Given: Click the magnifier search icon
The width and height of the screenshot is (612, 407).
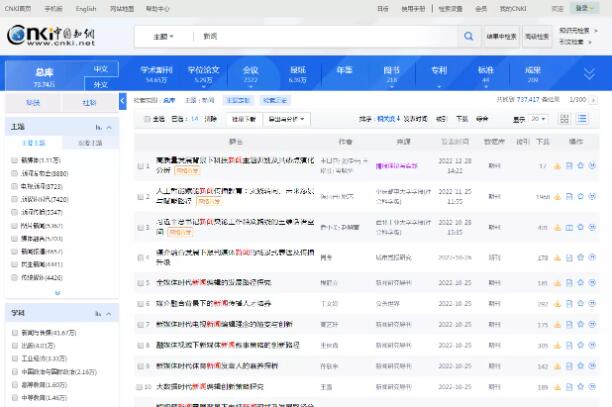Looking at the screenshot, I should [x=468, y=36].
